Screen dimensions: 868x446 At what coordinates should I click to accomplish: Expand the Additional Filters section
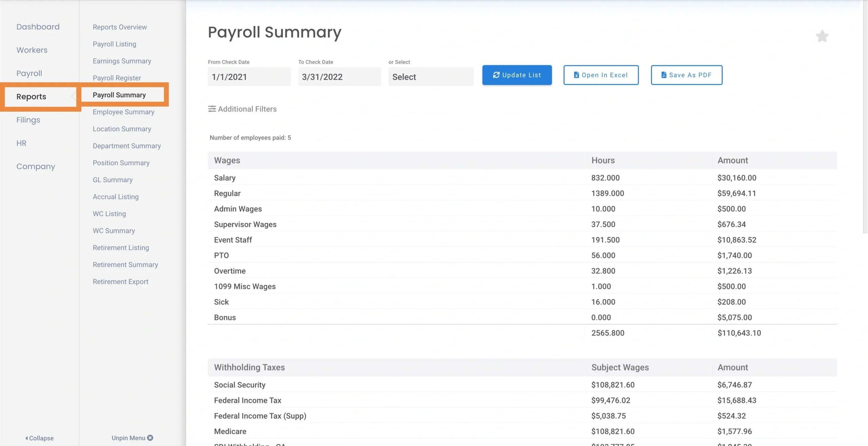click(x=246, y=109)
